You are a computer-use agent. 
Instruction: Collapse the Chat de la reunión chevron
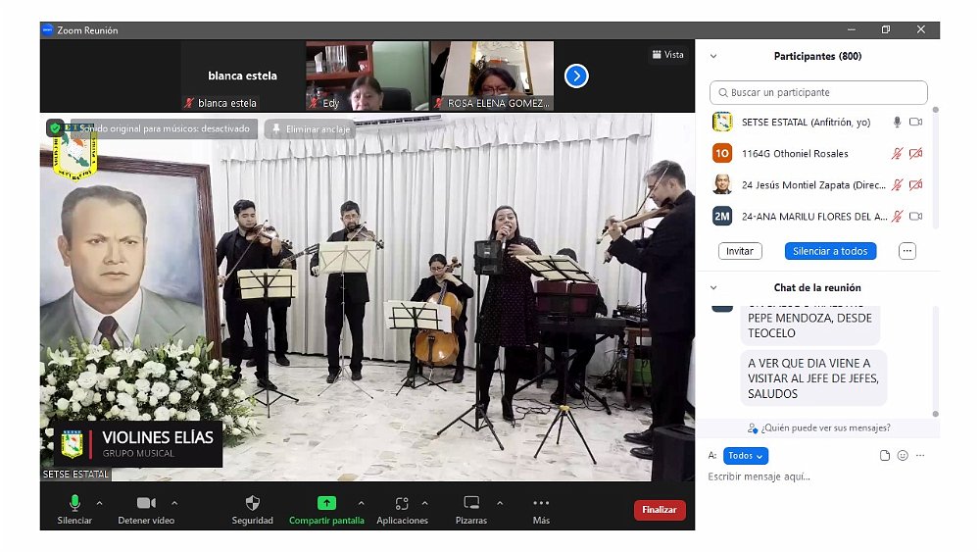click(713, 288)
